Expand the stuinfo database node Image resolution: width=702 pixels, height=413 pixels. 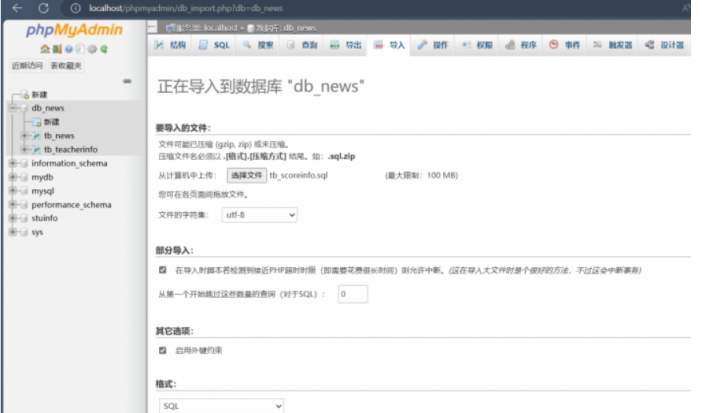point(13,218)
